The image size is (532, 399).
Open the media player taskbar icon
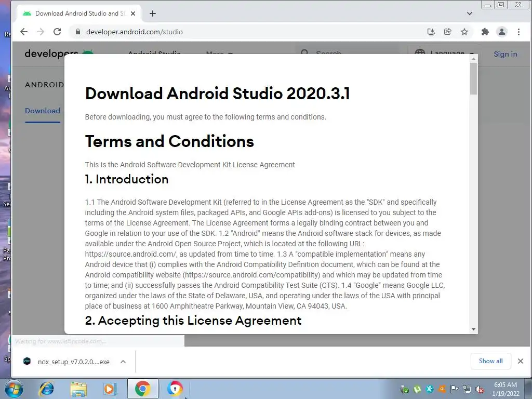point(109,389)
